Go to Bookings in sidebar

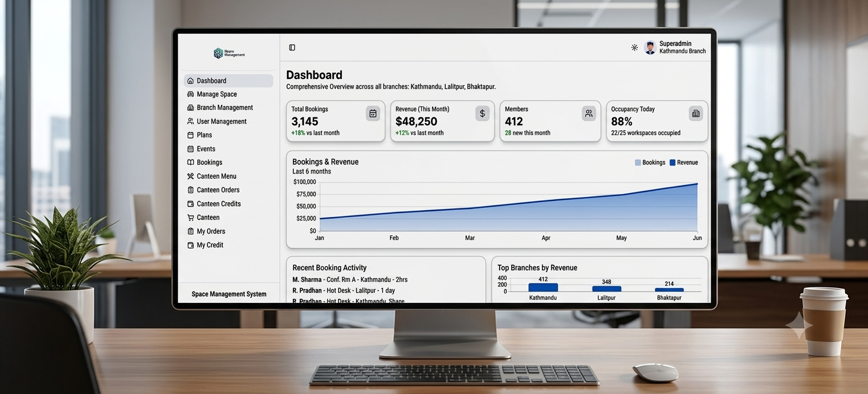point(210,163)
